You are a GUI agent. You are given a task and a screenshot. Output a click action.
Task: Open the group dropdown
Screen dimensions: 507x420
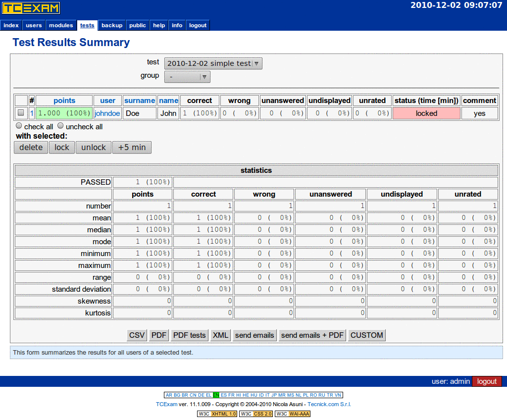[x=187, y=77]
